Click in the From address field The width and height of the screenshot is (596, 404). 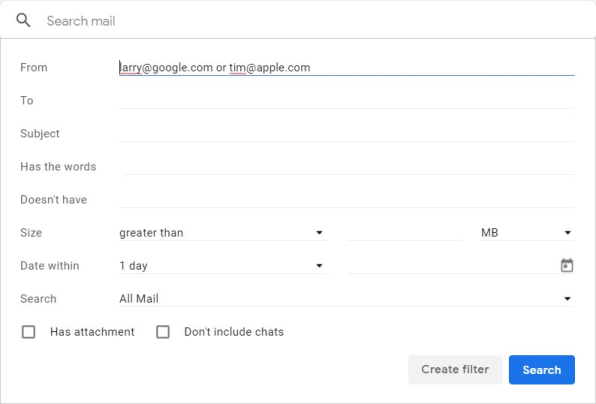pos(347,68)
